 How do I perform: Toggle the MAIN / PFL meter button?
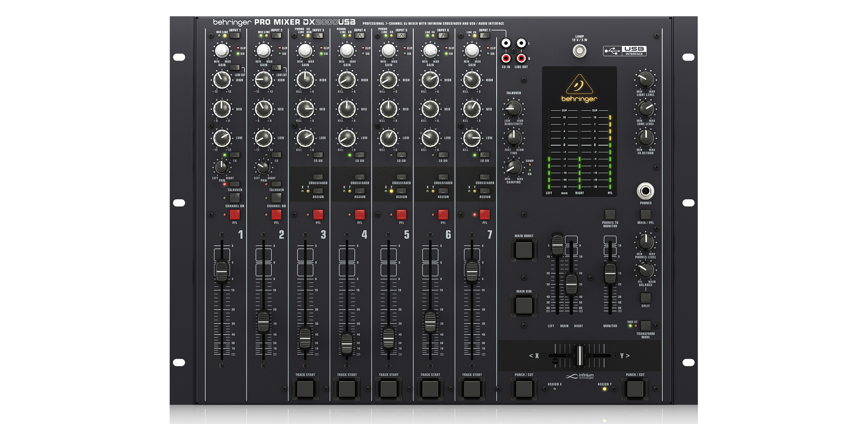tap(645, 214)
